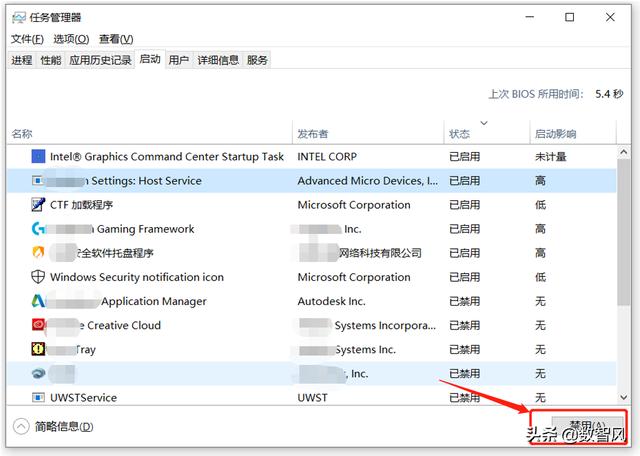This screenshot has height=456, width=640.
Task: Click the Advanced Micro Devices publisher cell
Action: (367, 181)
